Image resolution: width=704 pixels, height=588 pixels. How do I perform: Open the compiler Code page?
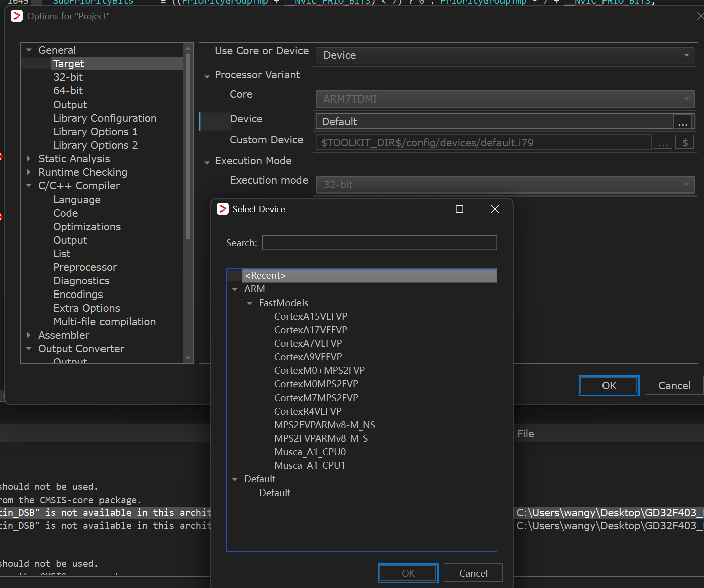click(x=66, y=213)
